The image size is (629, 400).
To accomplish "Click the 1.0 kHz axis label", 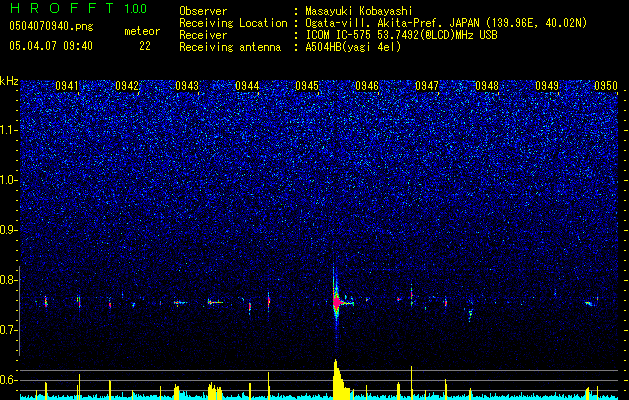I will (9, 180).
